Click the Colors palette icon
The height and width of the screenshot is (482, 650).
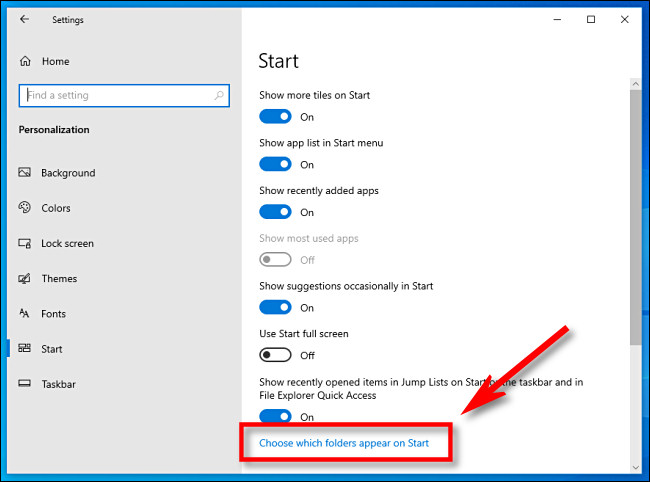pyautogui.click(x=25, y=208)
